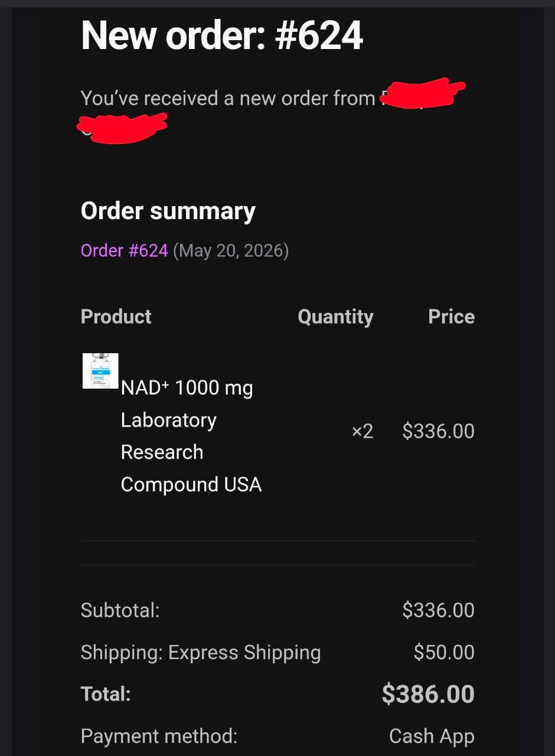The image size is (555, 756).
Task: Click the Price column header
Action: [451, 317]
